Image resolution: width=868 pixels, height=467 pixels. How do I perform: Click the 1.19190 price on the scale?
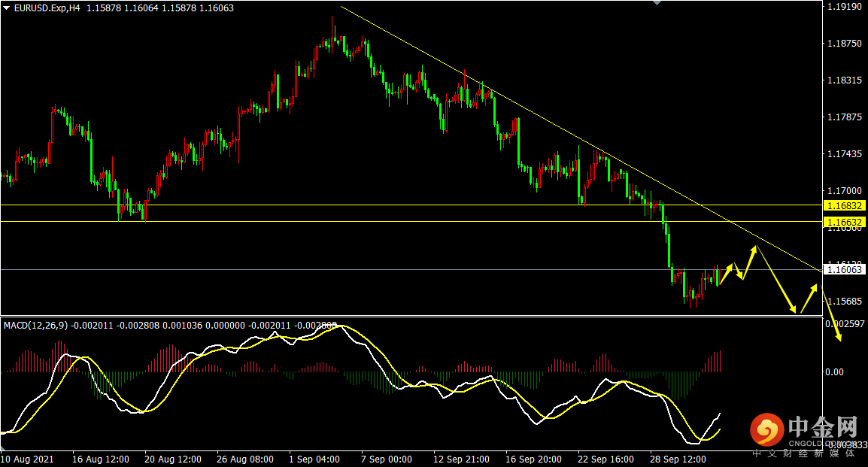coord(844,7)
